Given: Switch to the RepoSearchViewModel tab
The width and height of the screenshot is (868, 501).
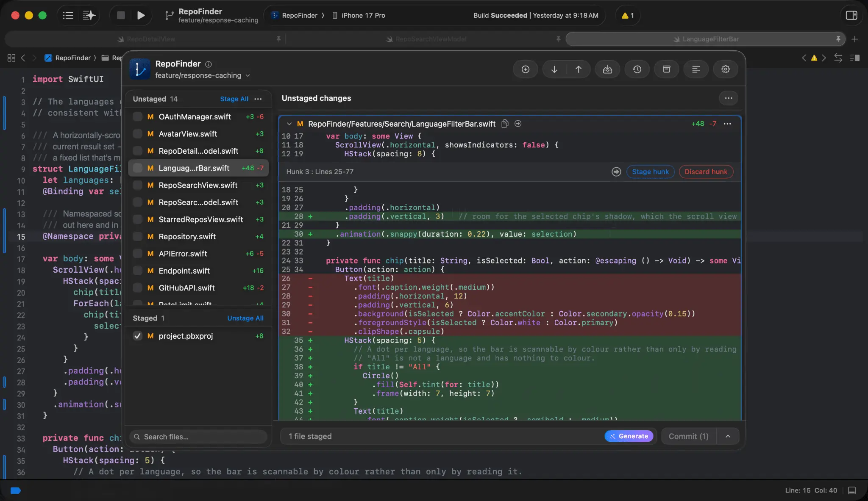Looking at the screenshot, I should pyautogui.click(x=426, y=39).
